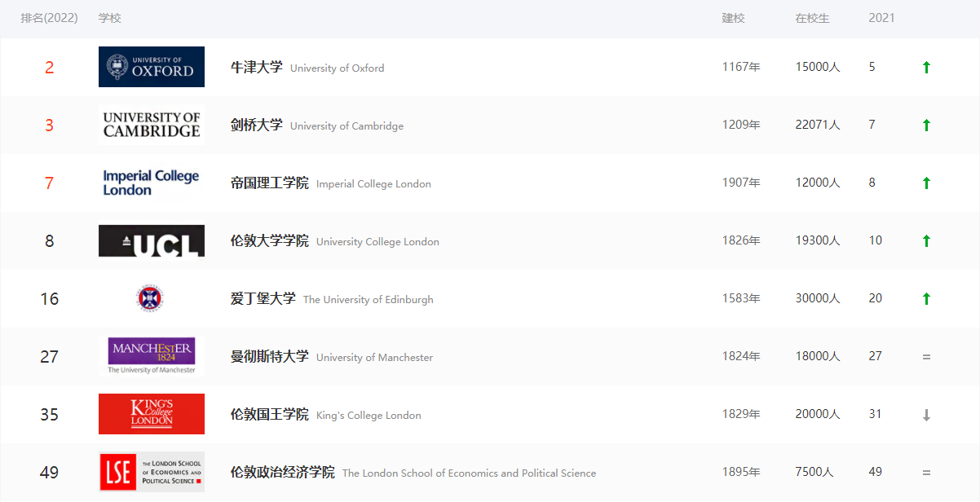Click the green up arrow beside 牛津大学
The width and height of the screenshot is (980, 502).
coord(926,66)
